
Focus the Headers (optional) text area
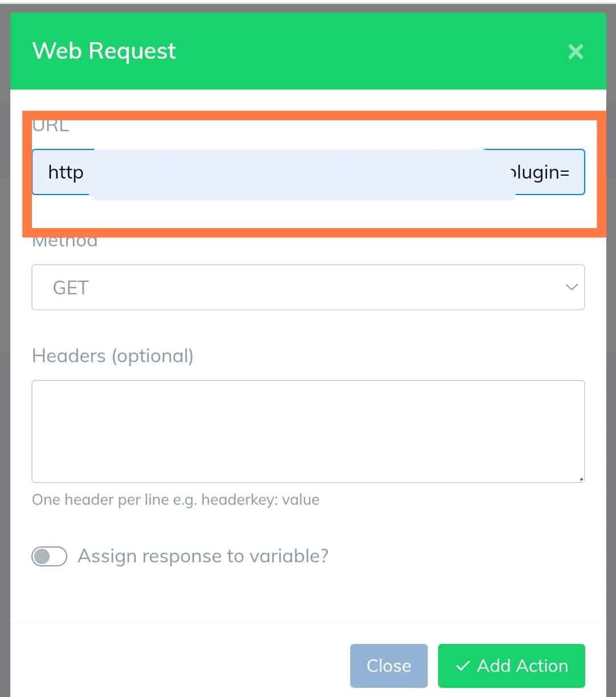308,432
